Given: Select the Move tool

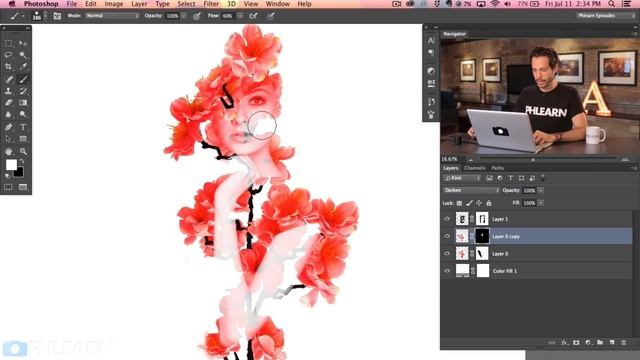Looking at the screenshot, I should [x=23, y=43].
